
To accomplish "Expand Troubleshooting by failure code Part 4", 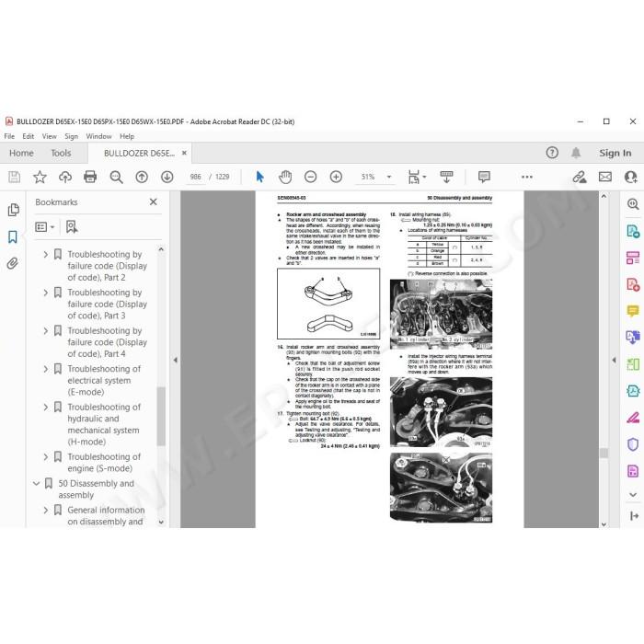I will click(x=46, y=331).
